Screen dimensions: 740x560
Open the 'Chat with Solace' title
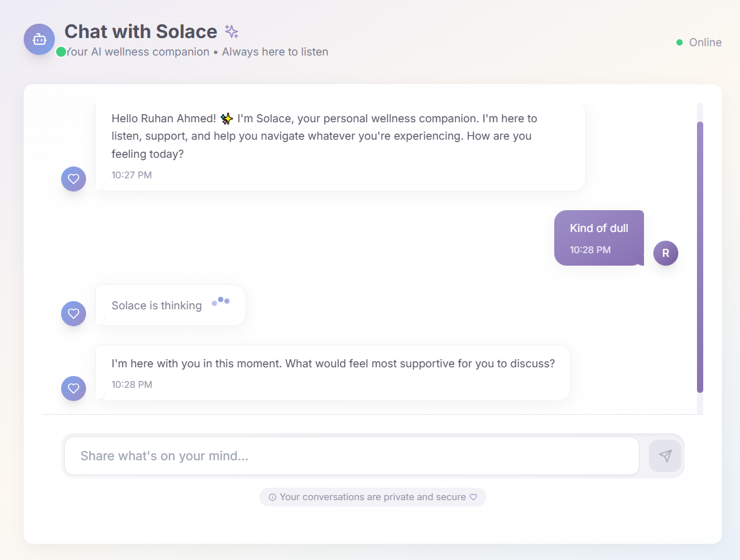(142, 31)
